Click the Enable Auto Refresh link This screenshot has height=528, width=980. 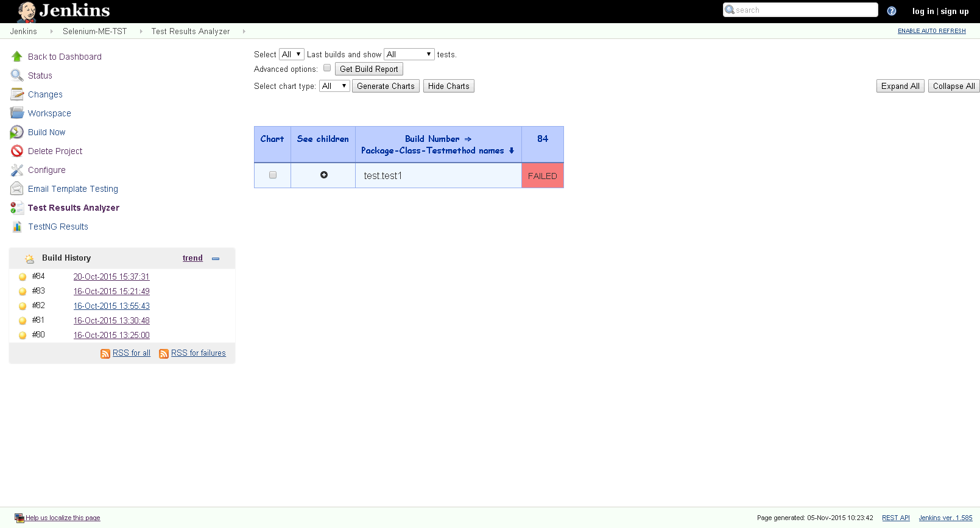point(931,31)
